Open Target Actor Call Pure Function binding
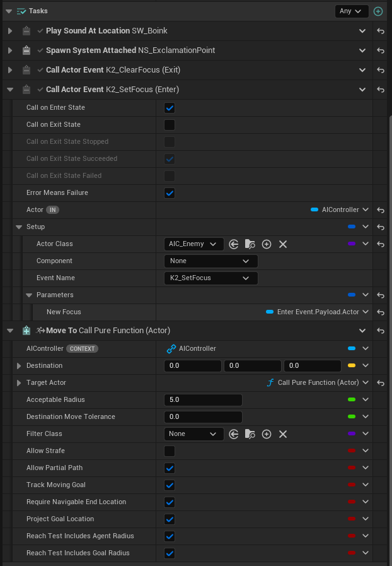This screenshot has width=392, height=566. click(318, 382)
